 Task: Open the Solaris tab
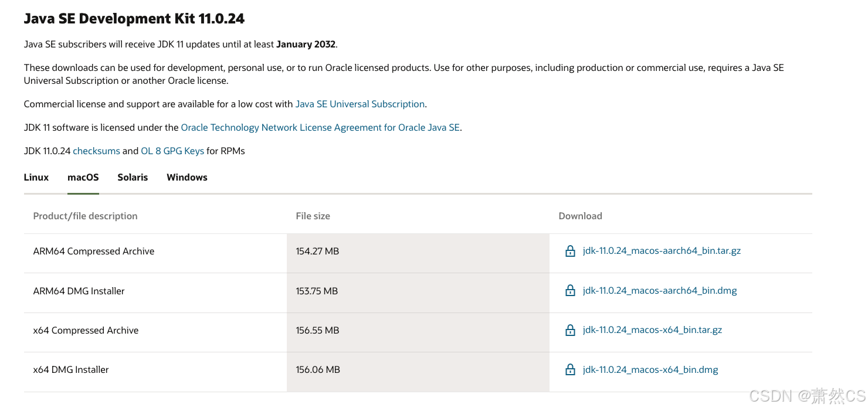pyautogui.click(x=133, y=177)
